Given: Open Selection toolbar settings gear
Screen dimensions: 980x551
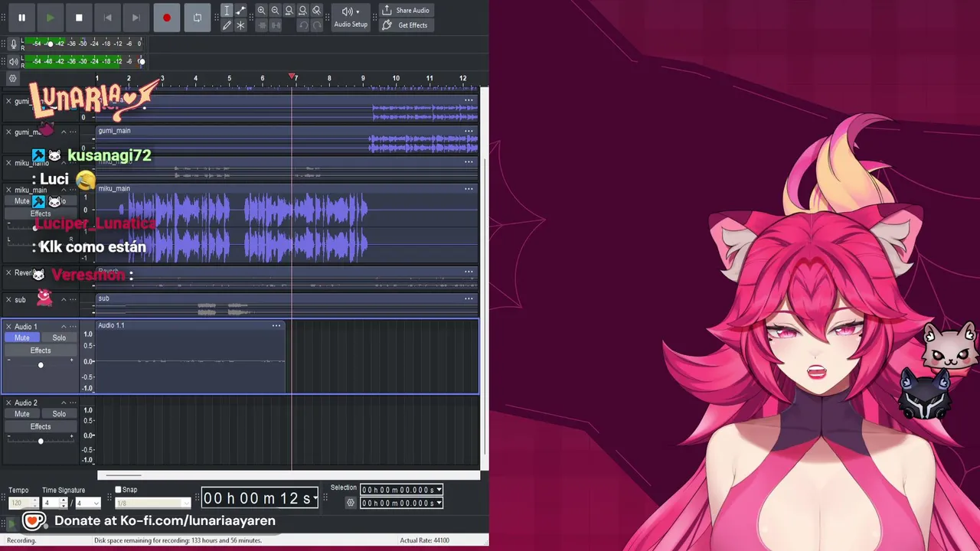Looking at the screenshot, I should point(351,503).
